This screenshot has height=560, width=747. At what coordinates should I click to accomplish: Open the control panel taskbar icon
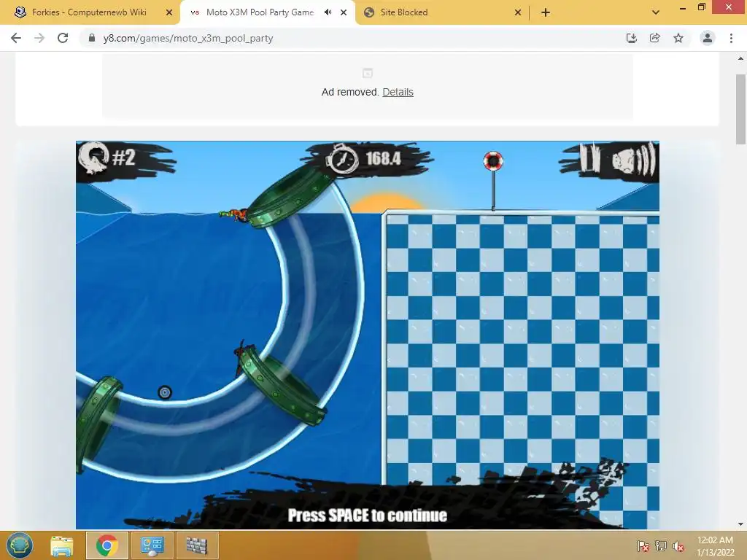point(152,545)
